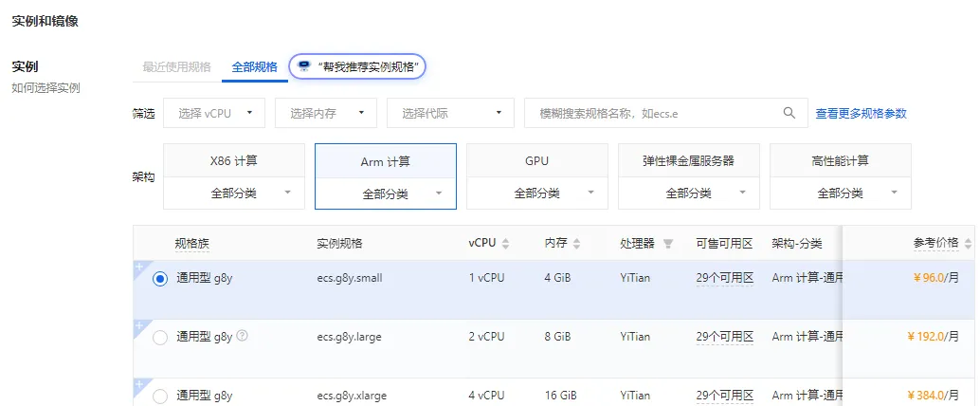The width and height of the screenshot is (980, 406).
Task: Click the robot icon in recommend instance button
Action: tap(304, 67)
